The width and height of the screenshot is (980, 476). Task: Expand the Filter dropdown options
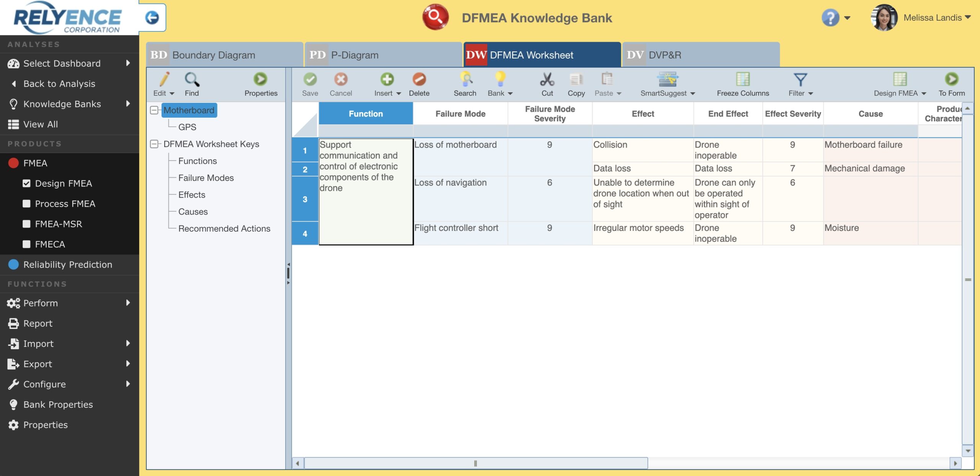[810, 93]
